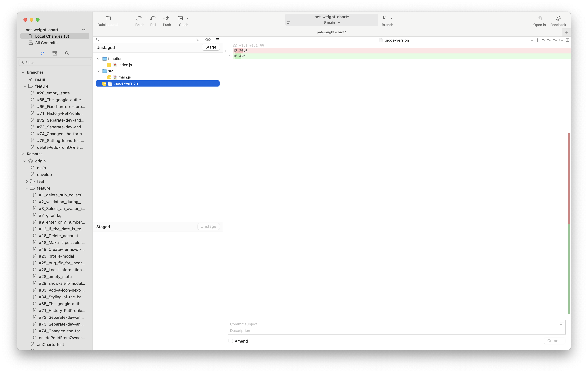Collapse the functions folder in Unstaged changes
The width and height of the screenshot is (588, 373).
click(x=98, y=58)
